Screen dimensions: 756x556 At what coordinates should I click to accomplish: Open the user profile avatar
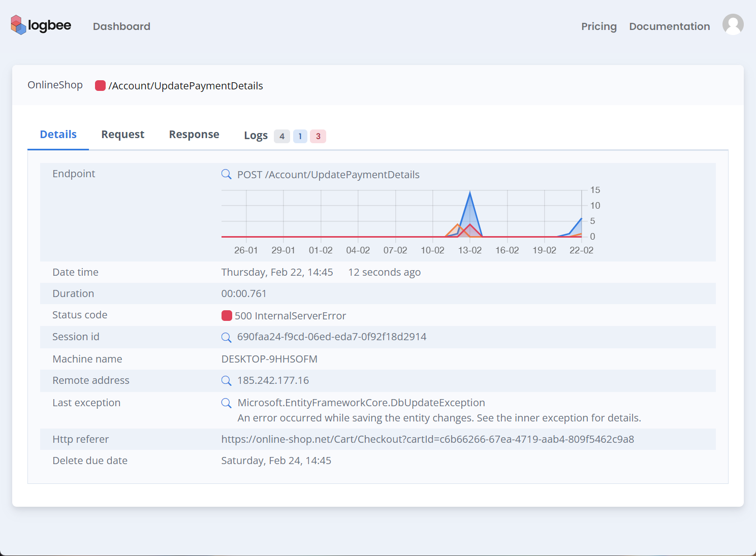(x=733, y=24)
